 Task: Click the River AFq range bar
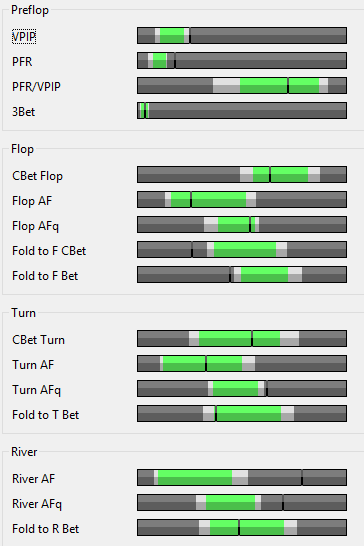pos(242,502)
